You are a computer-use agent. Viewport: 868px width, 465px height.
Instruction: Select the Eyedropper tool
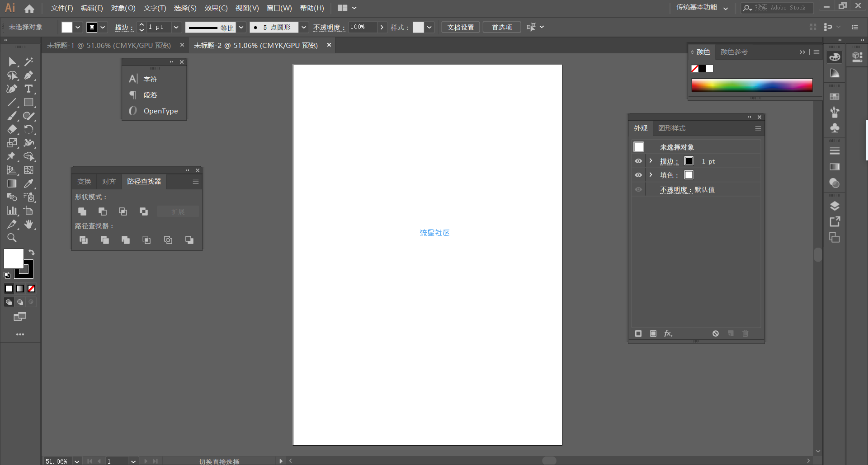(x=28, y=184)
